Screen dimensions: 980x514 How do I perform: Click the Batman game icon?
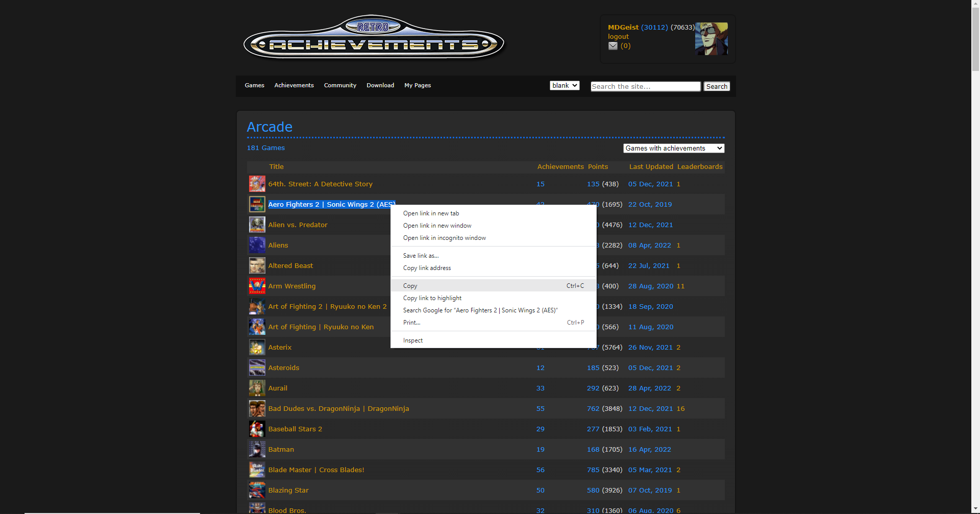(x=257, y=449)
